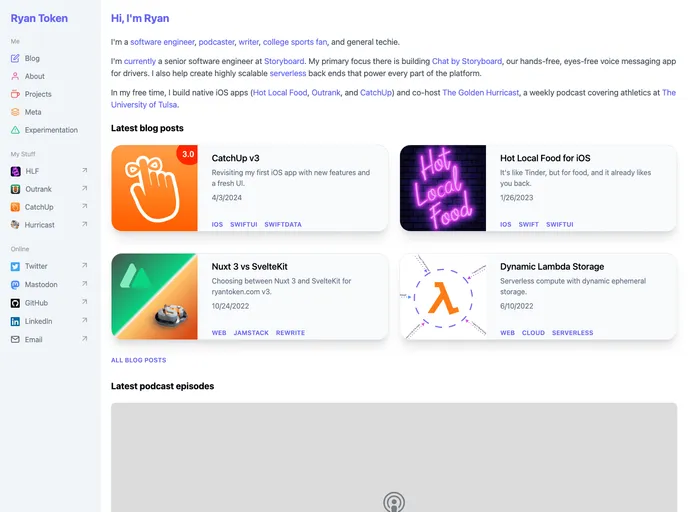
Task: Open the Outrank link in intro paragraph
Action: pyautogui.click(x=326, y=93)
